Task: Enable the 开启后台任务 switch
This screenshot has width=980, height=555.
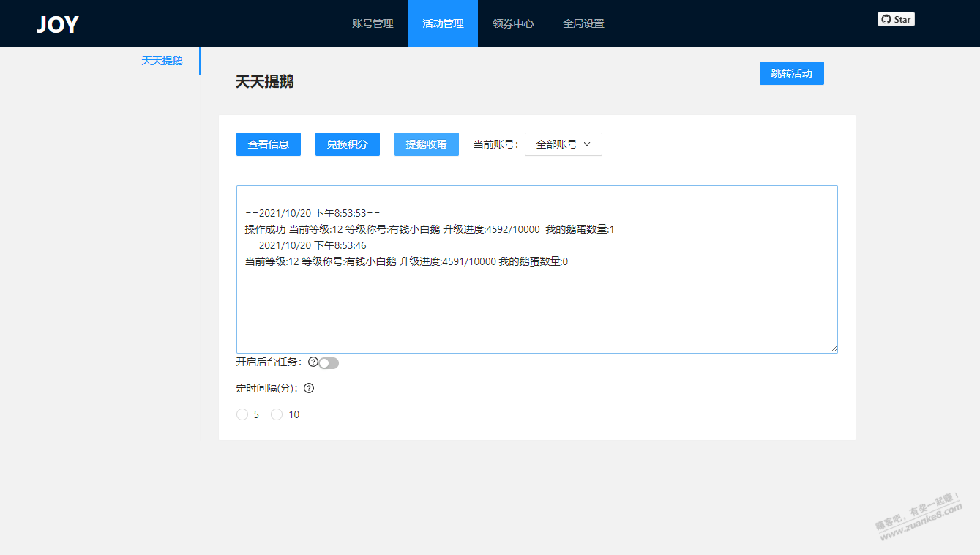Action: point(329,363)
